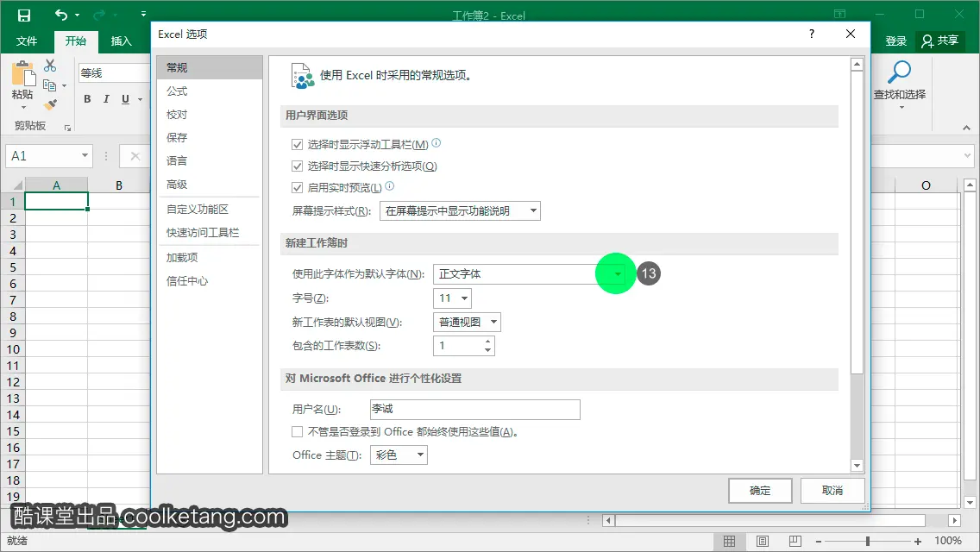Click the Copy icon in clipboard group
The image size is (980, 552).
coord(49,85)
